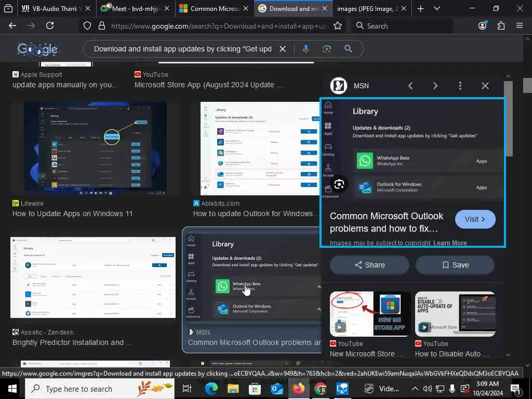532x399 pixels.
Task: Click the page vertical scrollbar thumb
Action: 527,85
